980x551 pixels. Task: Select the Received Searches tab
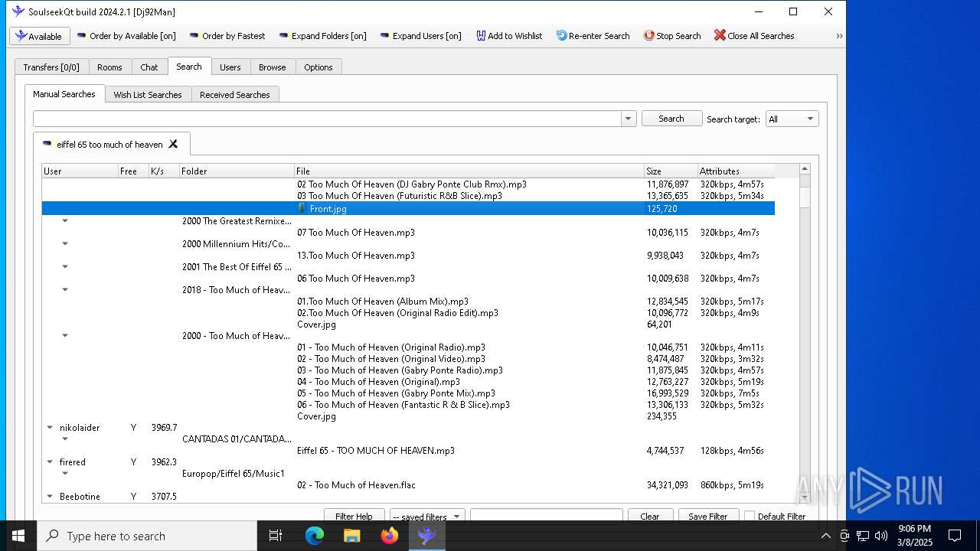[235, 95]
